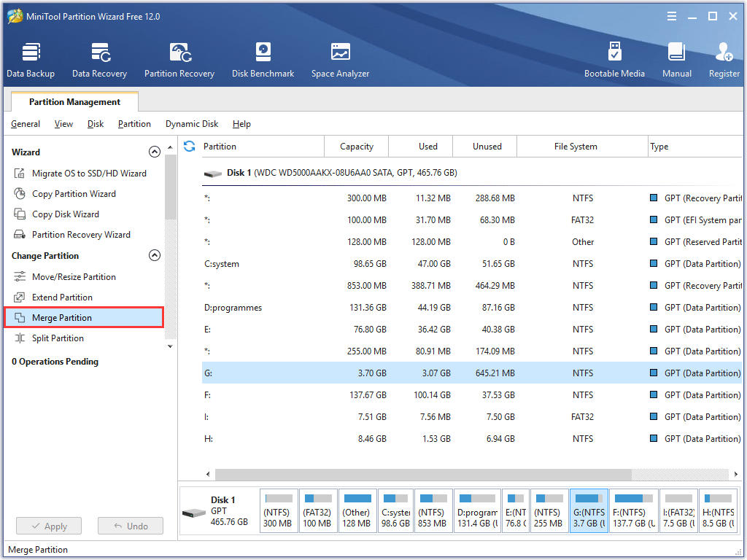The image size is (747, 560).
Task: Click right arrow of horizontal scrollbar
Action: pyautogui.click(x=736, y=474)
